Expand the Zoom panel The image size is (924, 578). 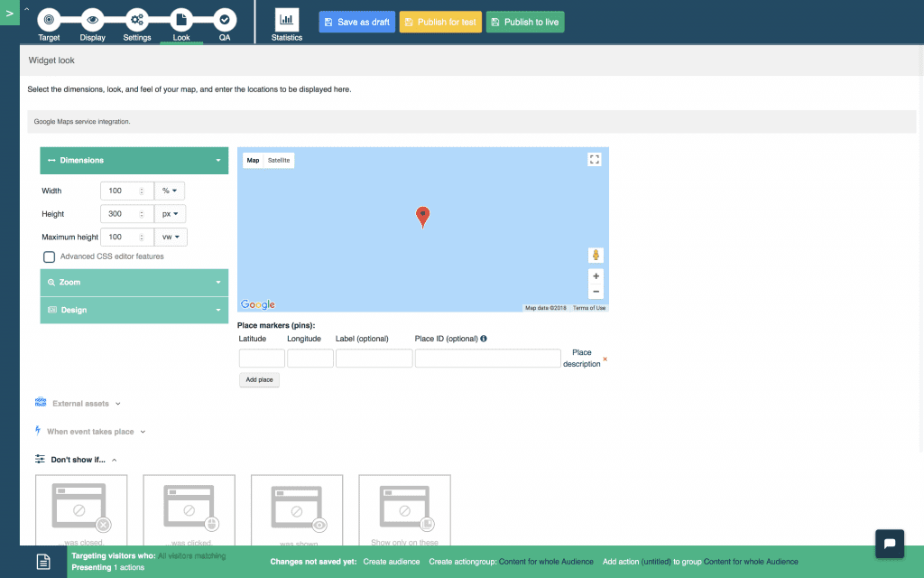click(x=134, y=283)
